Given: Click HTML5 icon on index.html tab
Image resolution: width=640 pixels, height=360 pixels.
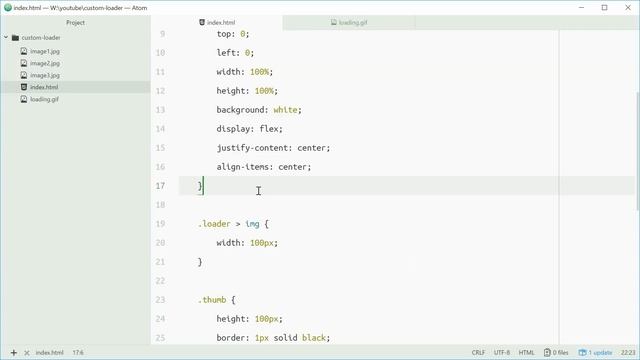Looking at the screenshot, I should (202, 22).
